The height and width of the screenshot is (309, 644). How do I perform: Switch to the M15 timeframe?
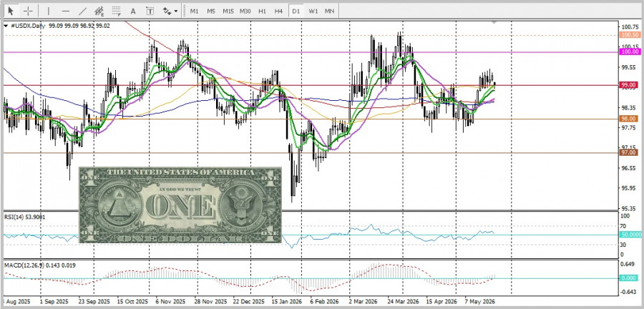228,11
